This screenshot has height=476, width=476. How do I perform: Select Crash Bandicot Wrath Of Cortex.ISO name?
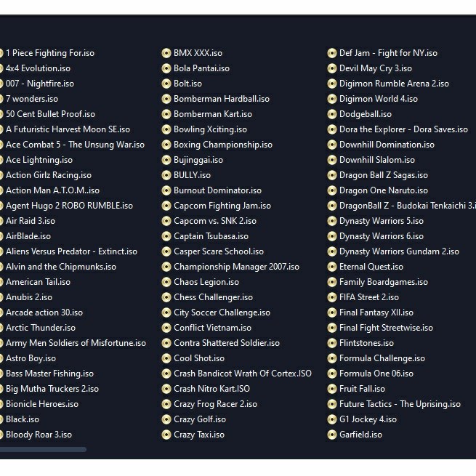coord(243,374)
